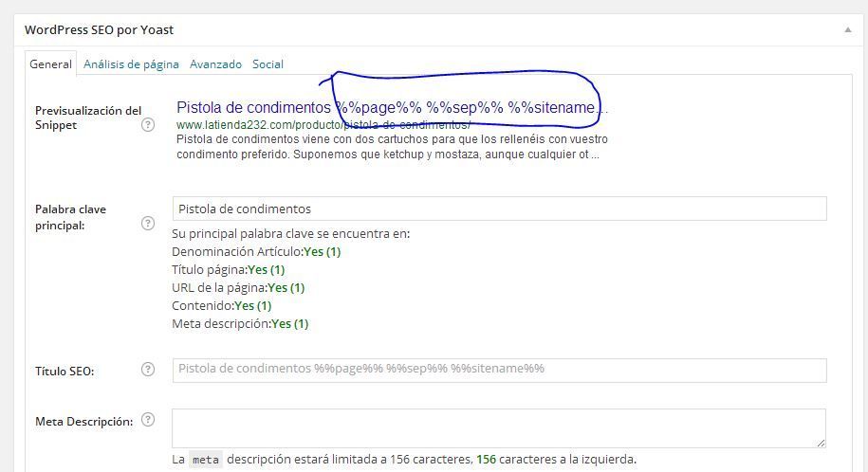Click the snippet URL www.latienda232.com
This screenshot has height=472, width=868.
[x=323, y=125]
